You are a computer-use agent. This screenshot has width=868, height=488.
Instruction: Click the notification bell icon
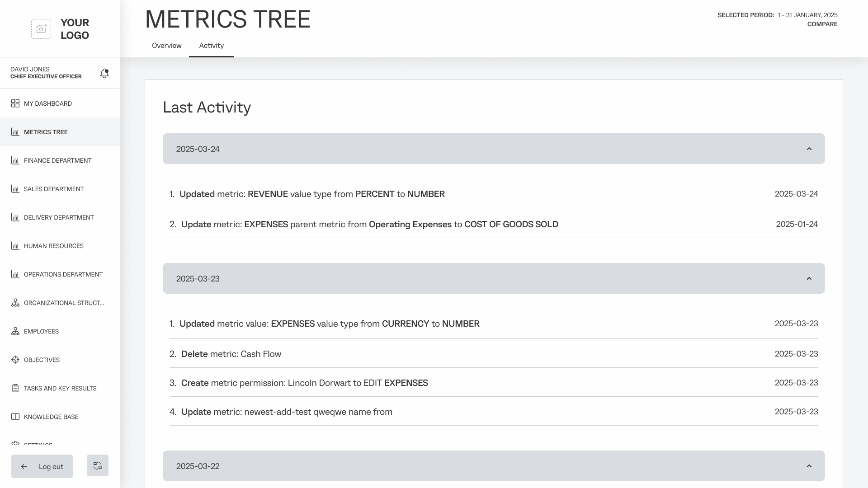[104, 73]
